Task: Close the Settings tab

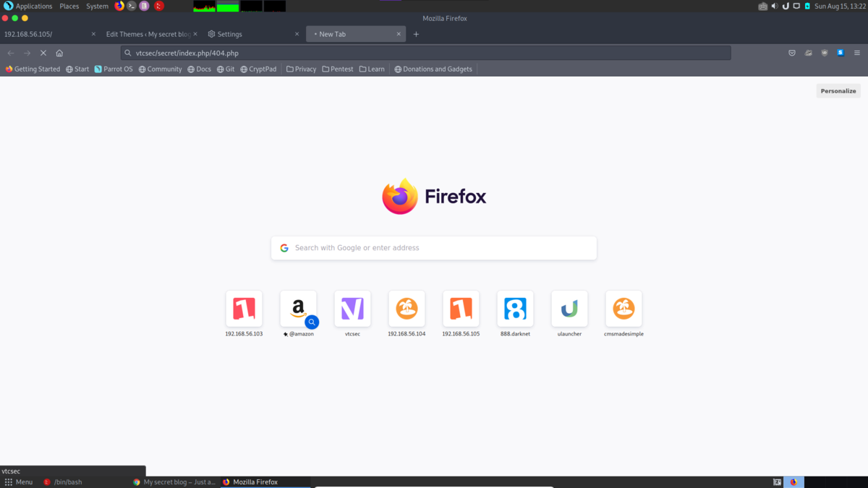Action: coord(297,34)
